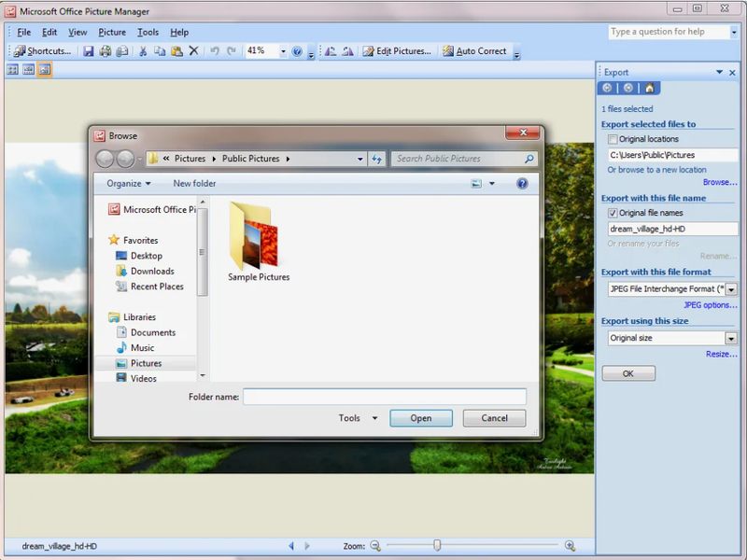Screen dimensions: 747x560
Task: Click navigation pane scrollbar down arrow
Action: [x=203, y=376]
